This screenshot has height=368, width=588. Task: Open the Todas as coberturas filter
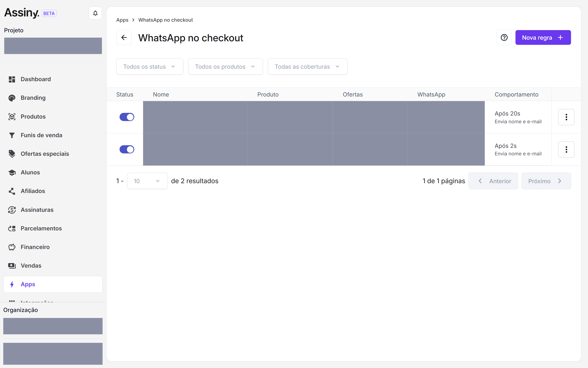pyautogui.click(x=307, y=66)
